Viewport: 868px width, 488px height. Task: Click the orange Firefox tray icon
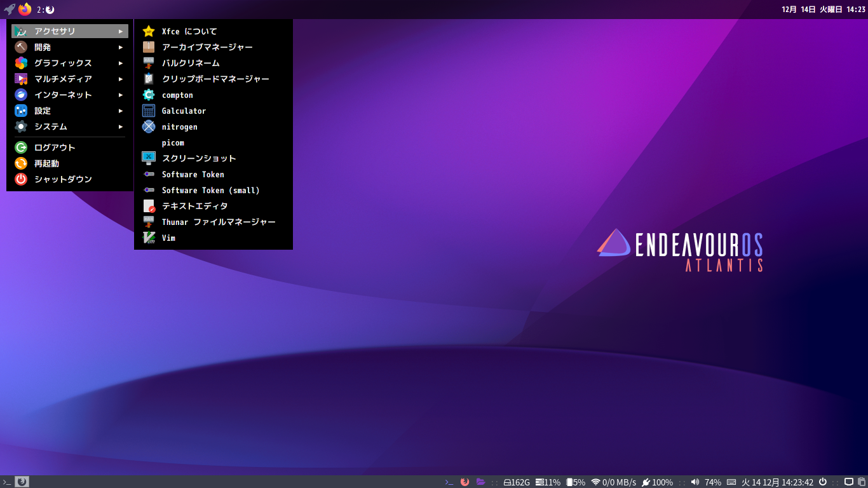tap(465, 482)
